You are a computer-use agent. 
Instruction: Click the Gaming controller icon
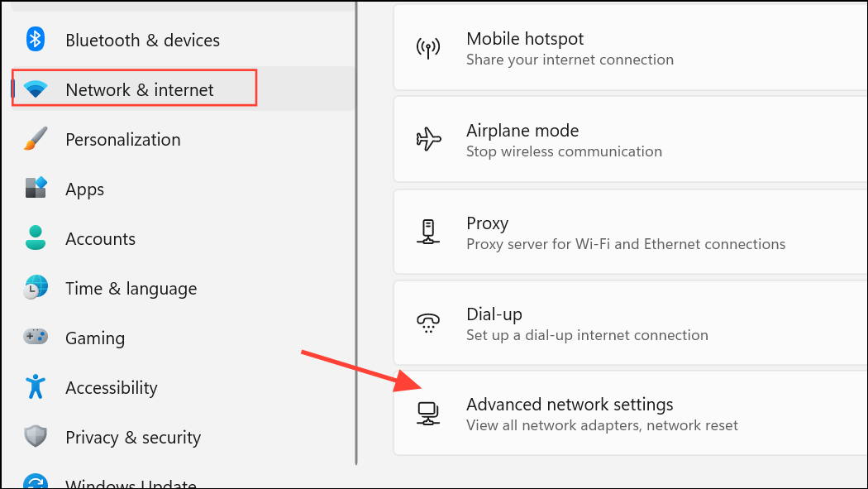[x=36, y=336]
